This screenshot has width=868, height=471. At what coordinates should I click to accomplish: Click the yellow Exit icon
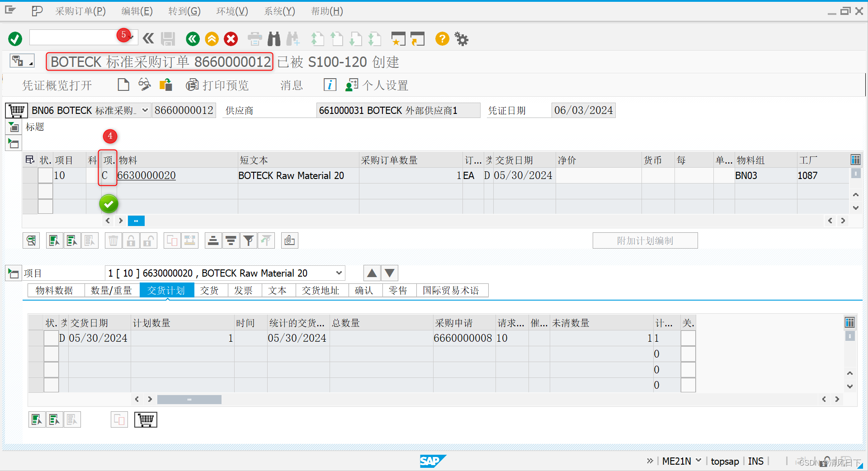tap(212, 39)
